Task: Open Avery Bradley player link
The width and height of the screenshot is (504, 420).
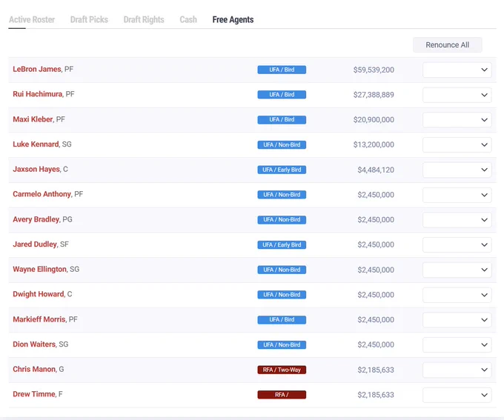Action: (x=36, y=219)
